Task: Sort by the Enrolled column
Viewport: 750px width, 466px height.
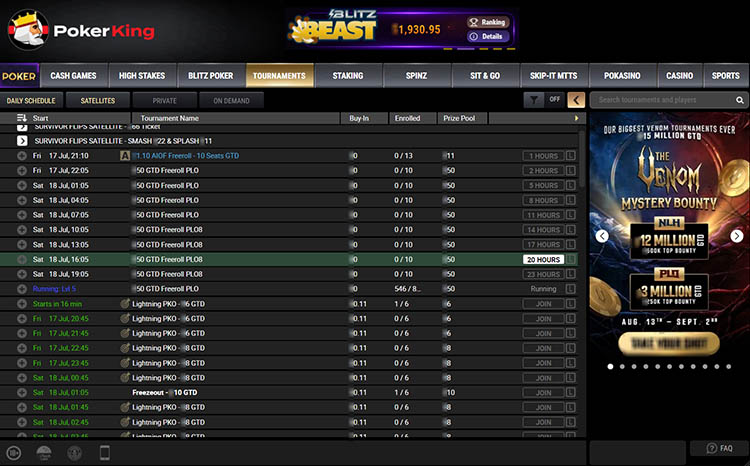Action: point(408,118)
